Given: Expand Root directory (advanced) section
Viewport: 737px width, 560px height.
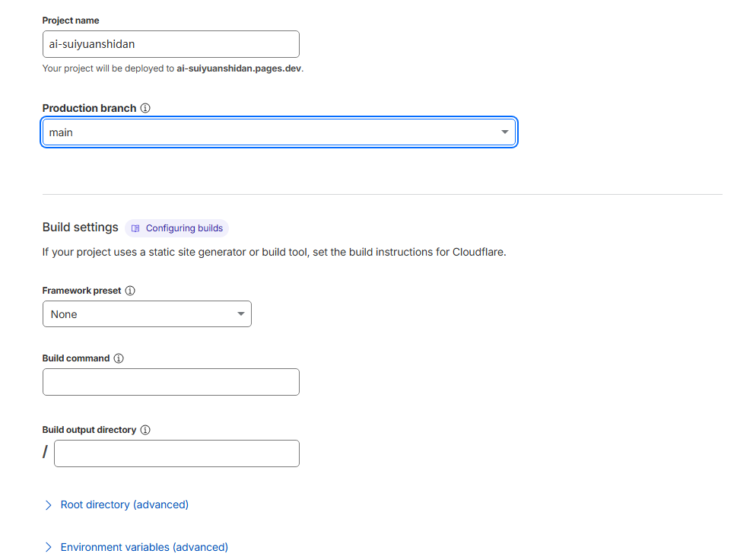Looking at the screenshot, I should tap(124, 504).
